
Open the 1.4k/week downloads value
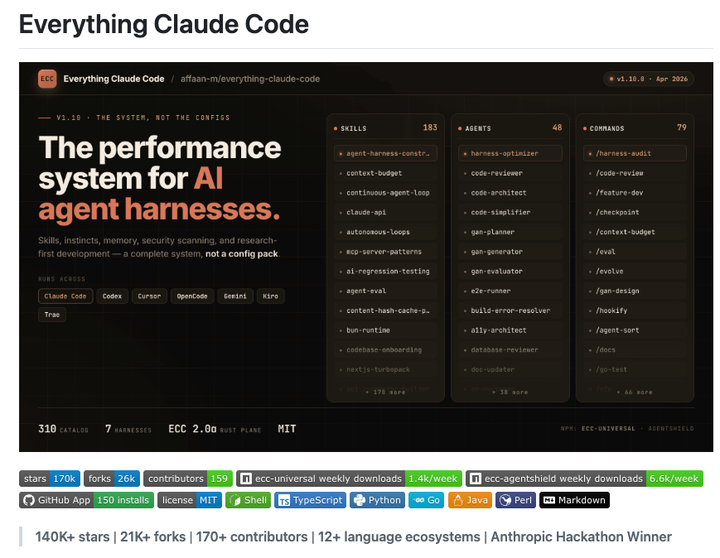pos(433,479)
